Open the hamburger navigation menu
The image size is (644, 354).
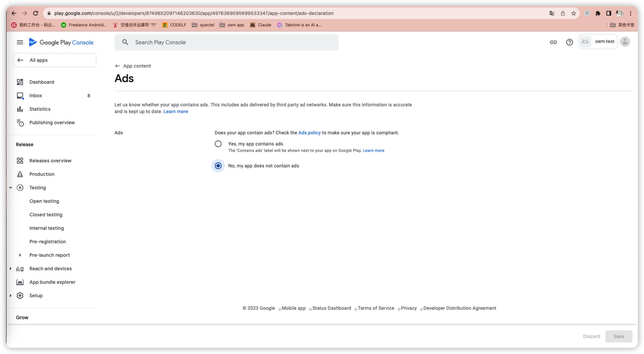pyautogui.click(x=20, y=42)
